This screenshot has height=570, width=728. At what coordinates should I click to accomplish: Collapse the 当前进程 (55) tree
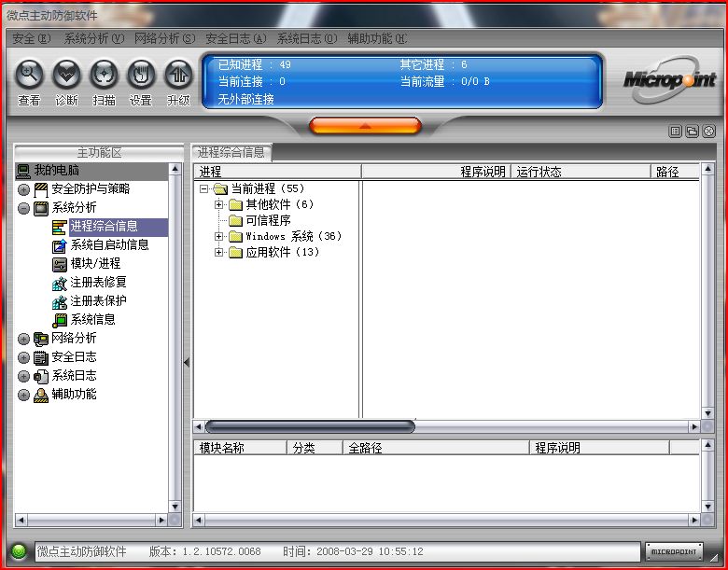pos(203,189)
